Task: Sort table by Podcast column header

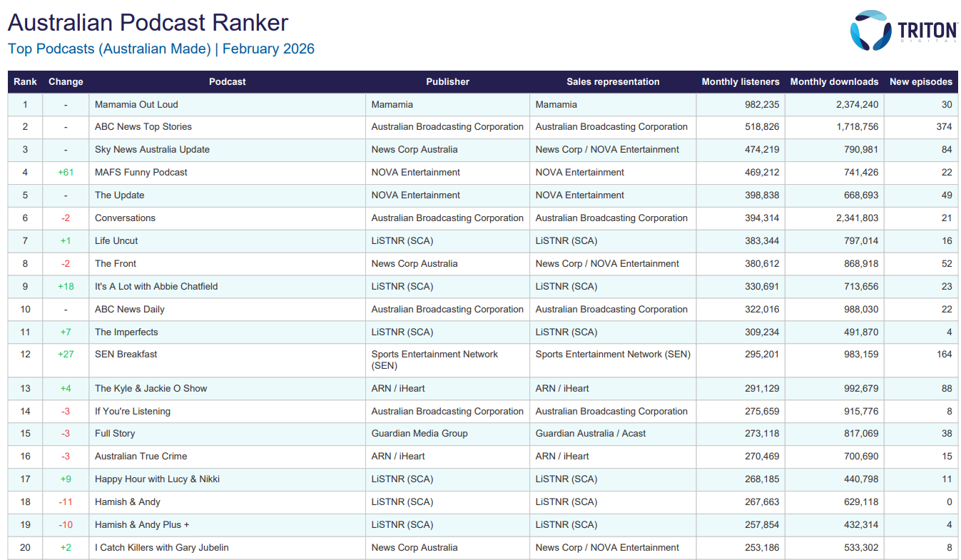Action: click(227, 82)
